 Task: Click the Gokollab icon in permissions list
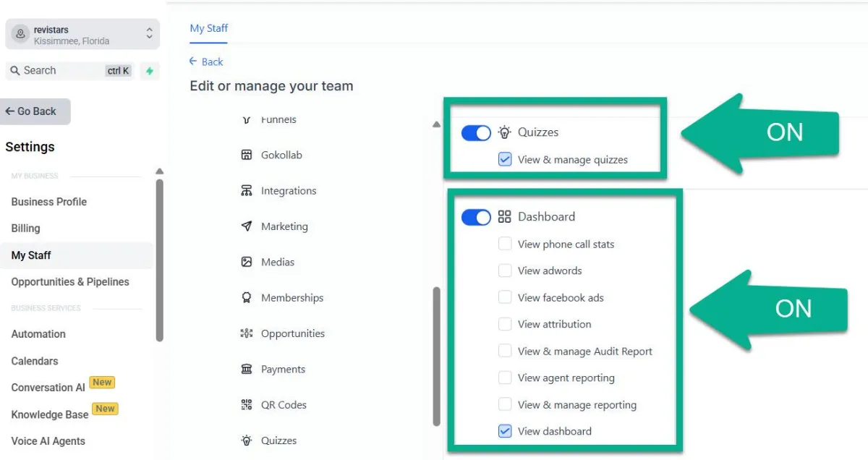[x=247, y=155]
